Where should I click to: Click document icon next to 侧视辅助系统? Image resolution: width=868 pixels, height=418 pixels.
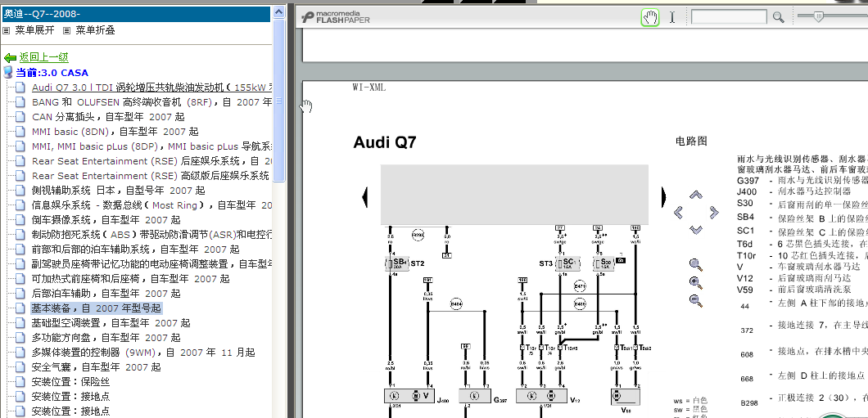[x=20, y=191]
